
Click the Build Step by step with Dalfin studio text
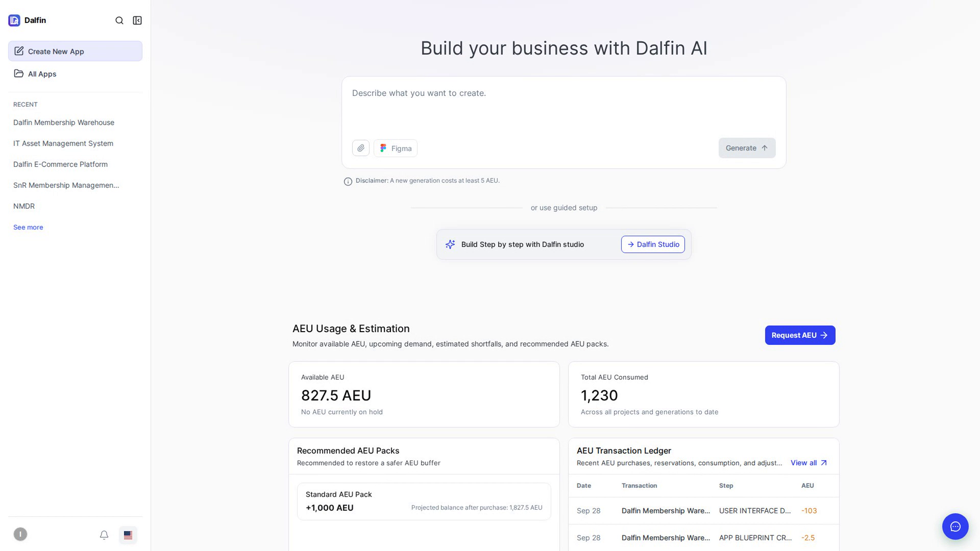[522, 244]
